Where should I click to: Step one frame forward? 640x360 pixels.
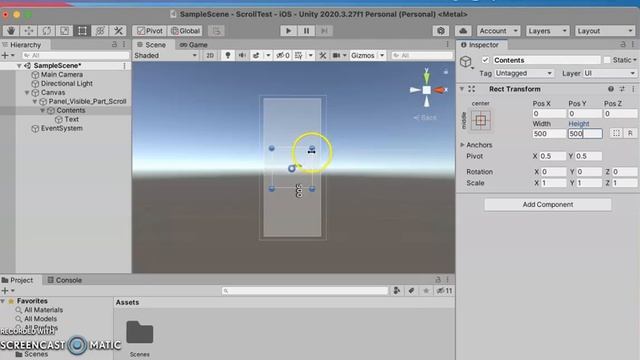coord(324,31)
